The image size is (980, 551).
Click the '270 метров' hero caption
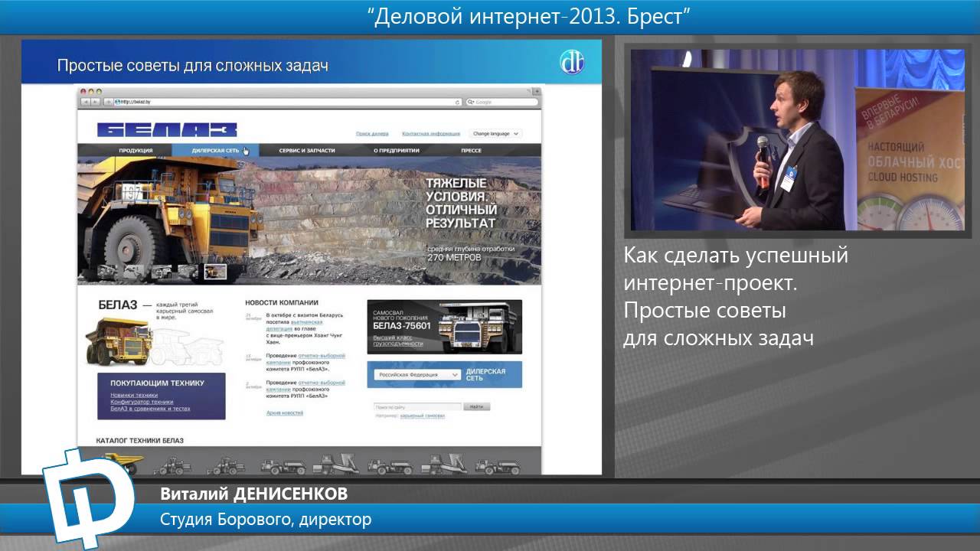click(x=455, y=257)
